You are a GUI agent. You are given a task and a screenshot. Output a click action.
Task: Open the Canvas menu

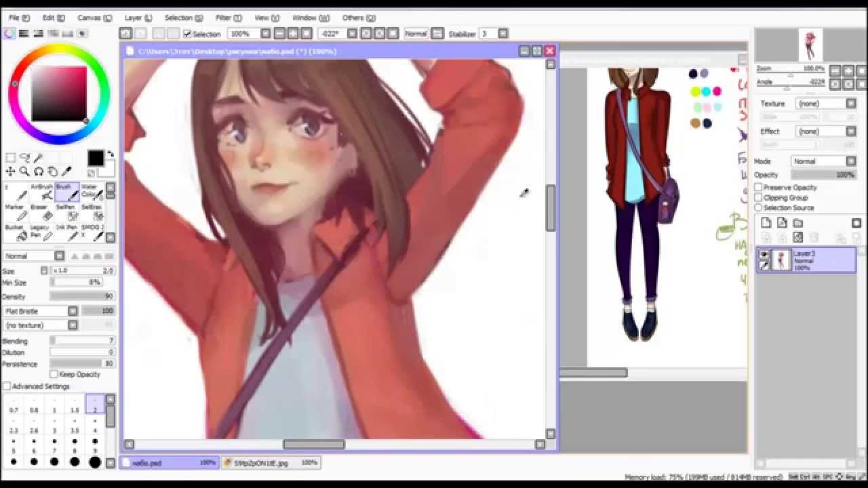pyautogui.click(x=94, y=18)
